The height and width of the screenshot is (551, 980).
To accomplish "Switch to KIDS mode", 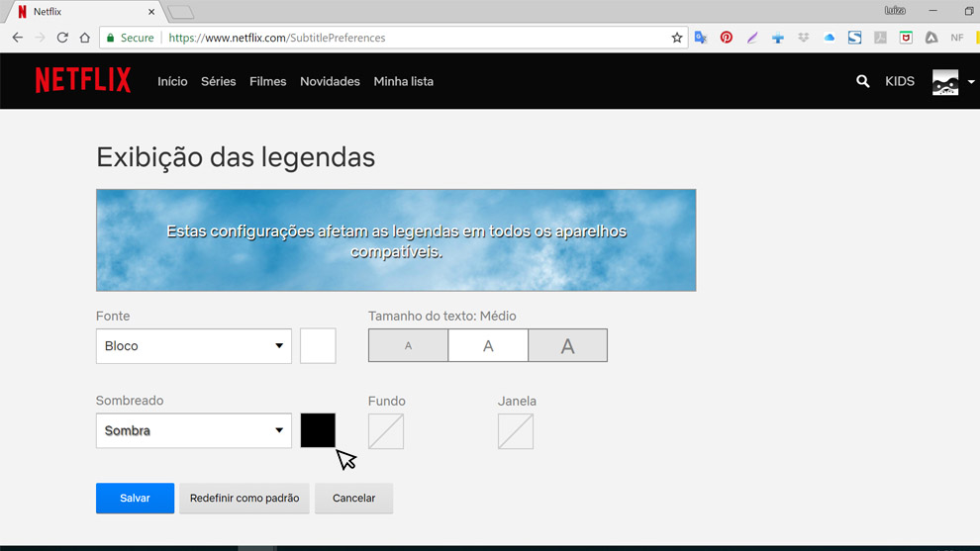I will [900, 81].
